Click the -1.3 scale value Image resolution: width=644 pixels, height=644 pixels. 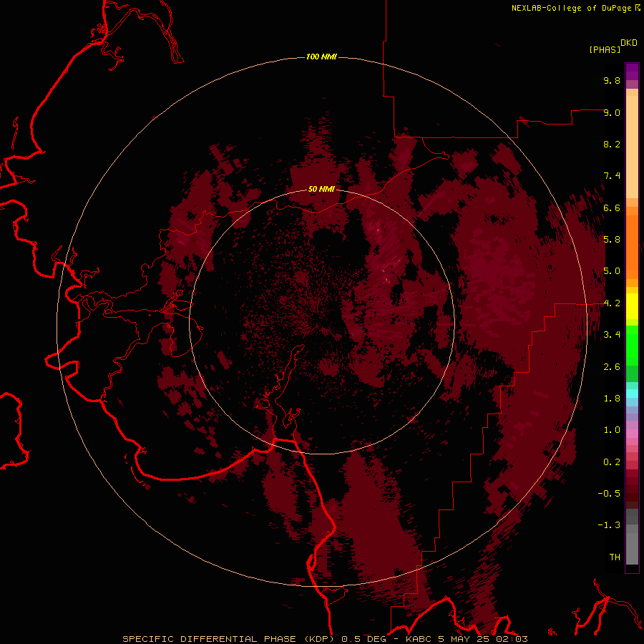609,525
